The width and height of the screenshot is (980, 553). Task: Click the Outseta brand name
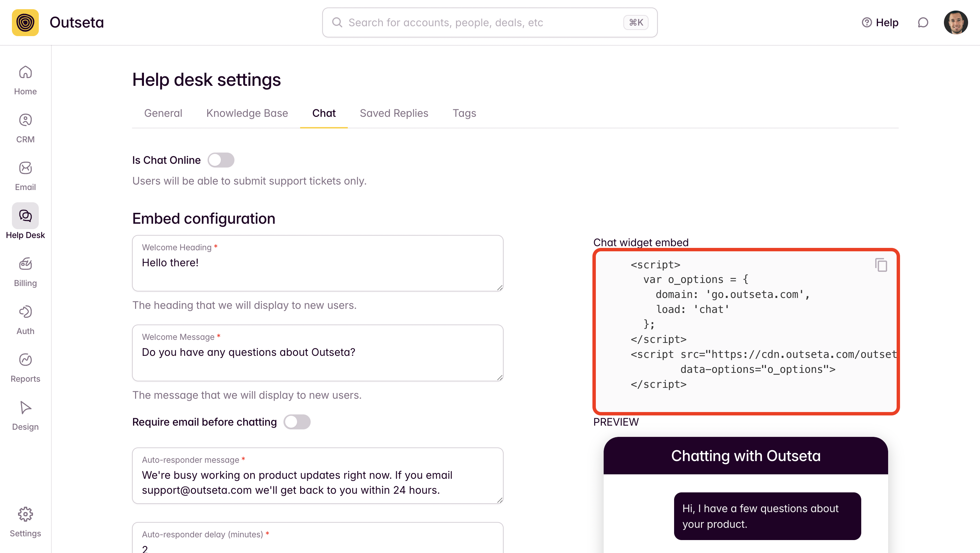click(77, 22)
